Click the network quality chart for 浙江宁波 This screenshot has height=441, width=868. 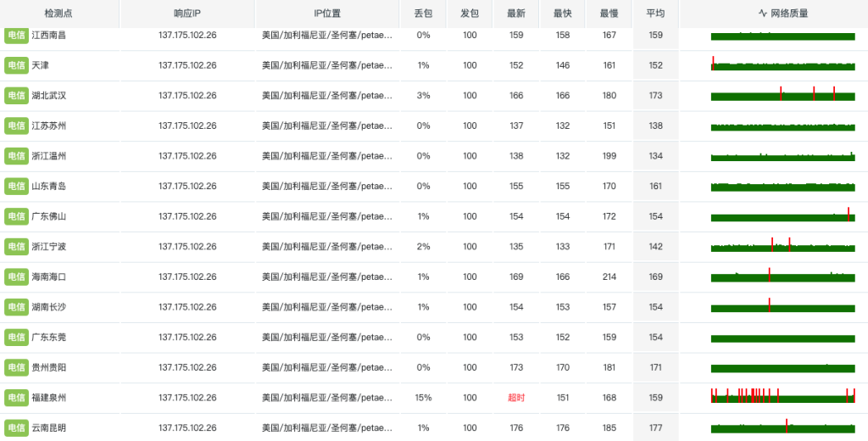pyautogui.click(x=782, y=246)
